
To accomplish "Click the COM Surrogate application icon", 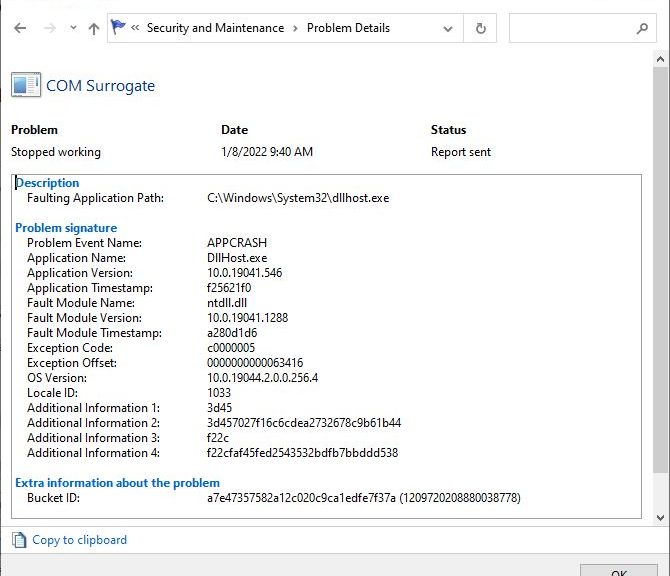I will [26, 85].
